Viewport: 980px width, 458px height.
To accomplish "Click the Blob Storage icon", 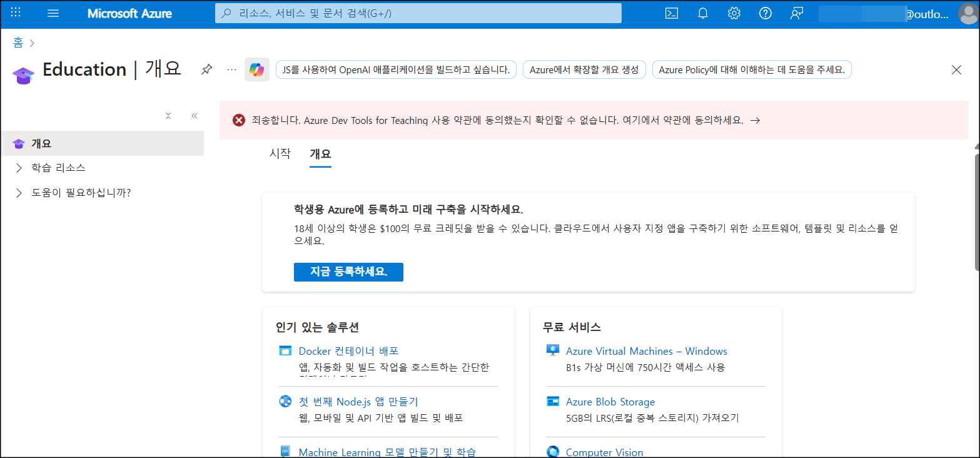I will (x=552, y=402).
